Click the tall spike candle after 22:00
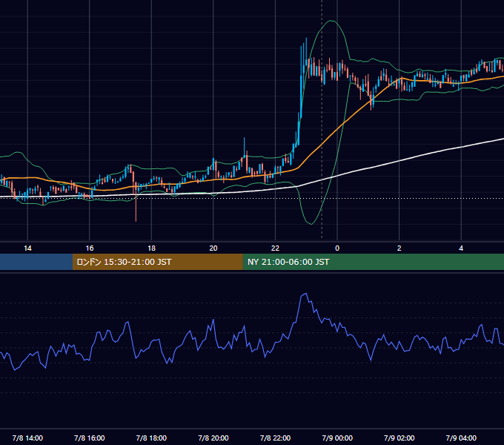504x445 pixels. [301, 84]
